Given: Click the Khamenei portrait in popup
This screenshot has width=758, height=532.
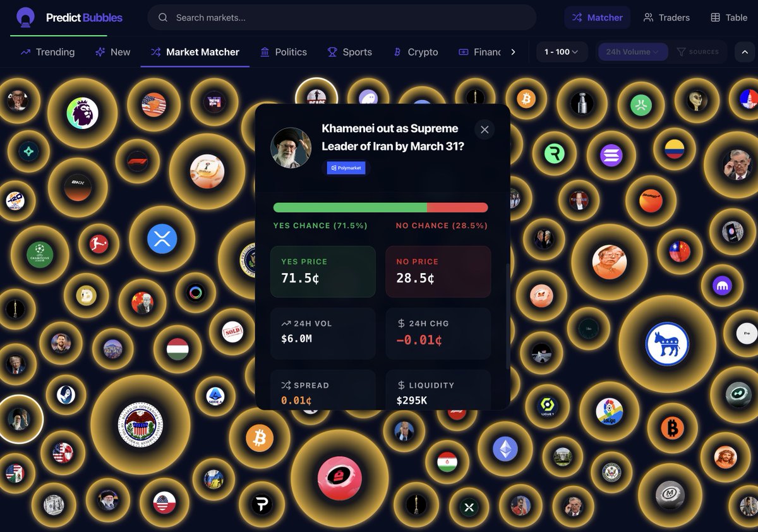Looking at the screenshot, I should coord(291,148).
